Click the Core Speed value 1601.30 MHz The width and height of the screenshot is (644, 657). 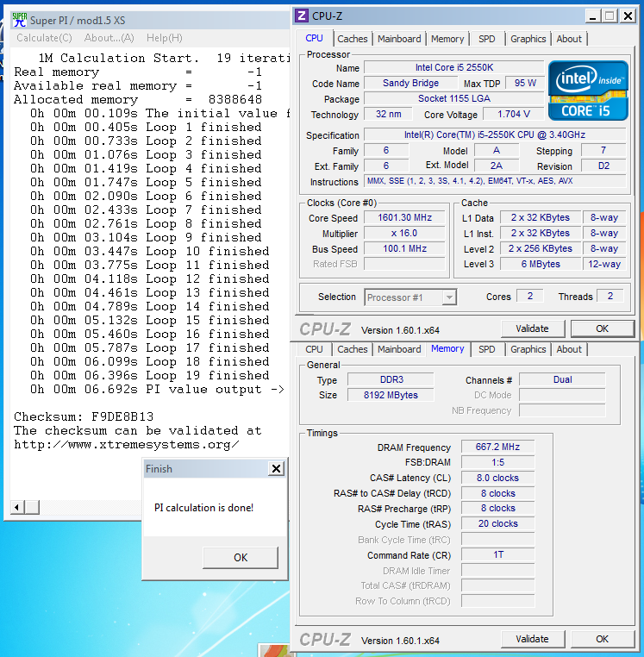pos(404,218)
